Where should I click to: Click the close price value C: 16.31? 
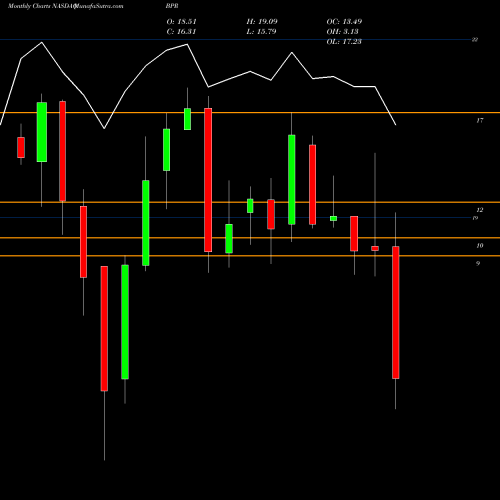click(x=182, y=32)
